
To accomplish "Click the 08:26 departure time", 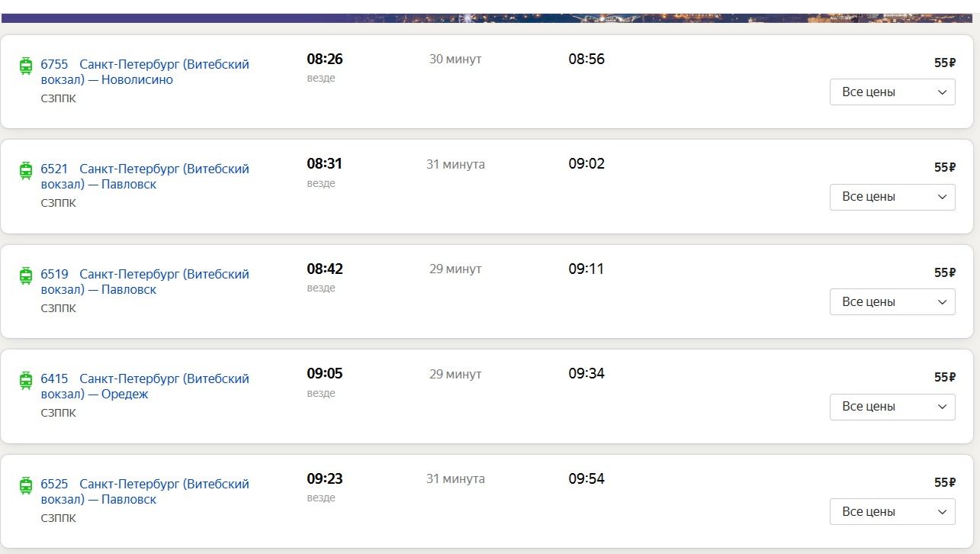I will (325, 60).
